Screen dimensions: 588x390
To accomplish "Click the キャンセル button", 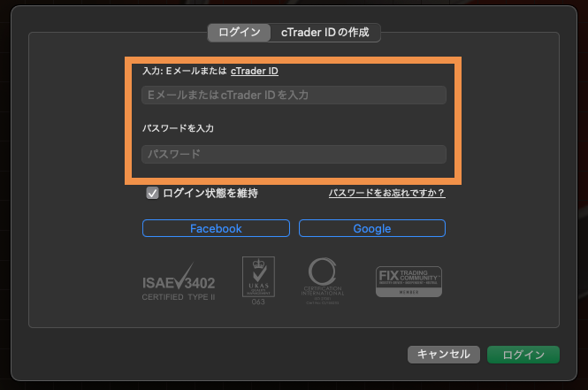I will (x=444, y=355).
